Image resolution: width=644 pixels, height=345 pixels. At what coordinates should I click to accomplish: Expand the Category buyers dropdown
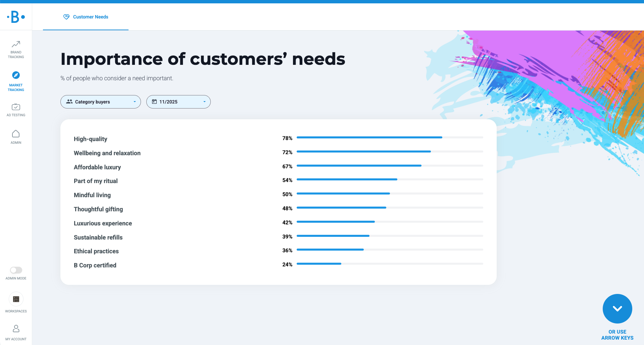pyautogui.click(x=100, y=102)
